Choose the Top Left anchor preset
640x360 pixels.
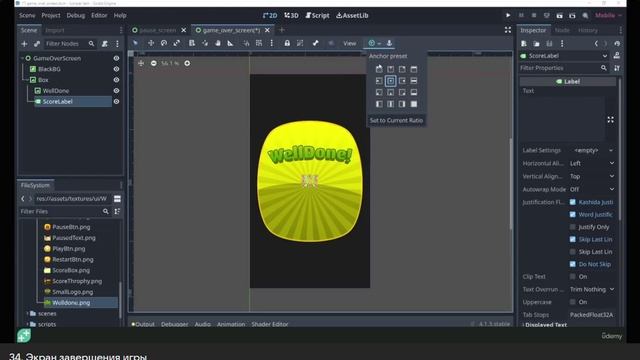(x=379, y=69)
